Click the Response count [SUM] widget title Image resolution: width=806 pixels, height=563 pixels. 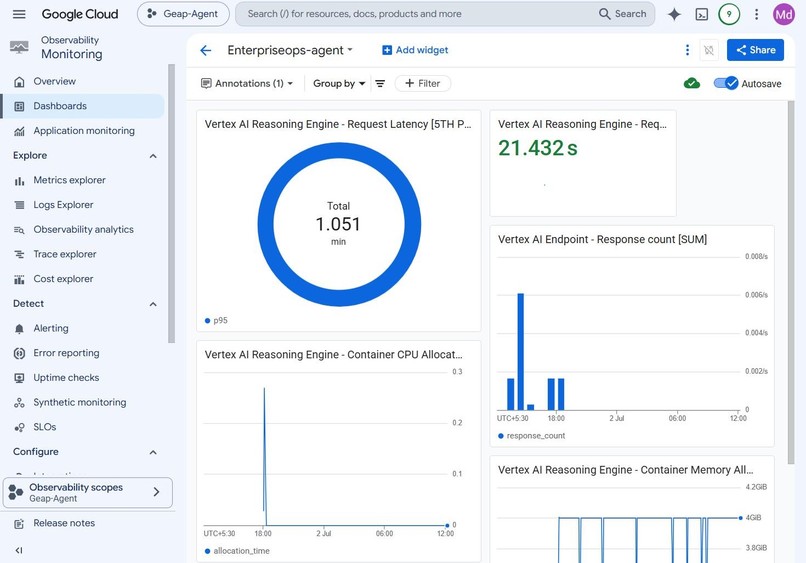[x=602, y=240]
